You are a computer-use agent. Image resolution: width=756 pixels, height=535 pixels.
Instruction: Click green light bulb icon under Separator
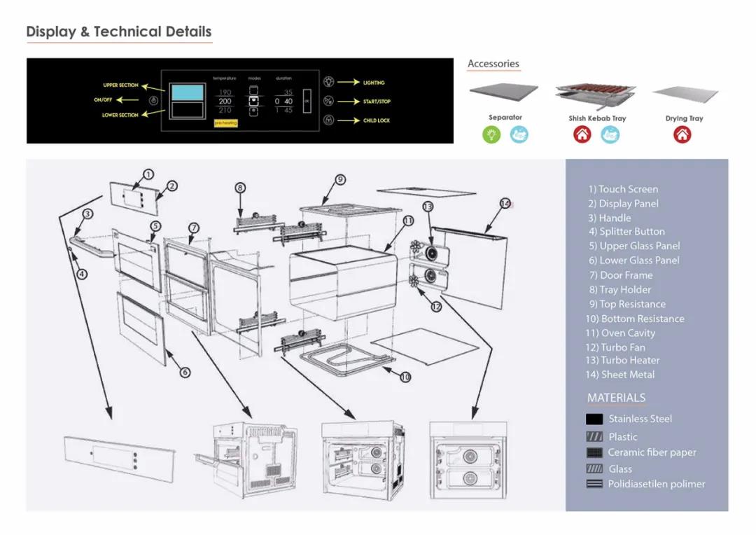(x=492, y=135)
